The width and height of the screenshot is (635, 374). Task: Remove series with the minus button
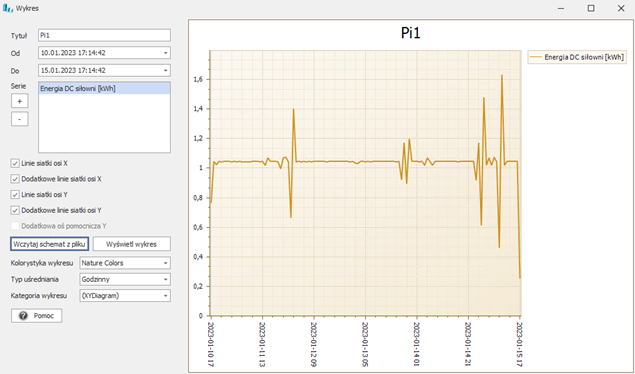(x=19, y=119)
